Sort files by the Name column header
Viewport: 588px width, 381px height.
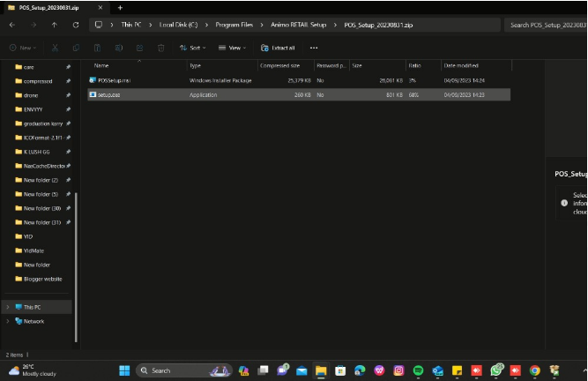(102, 66)
